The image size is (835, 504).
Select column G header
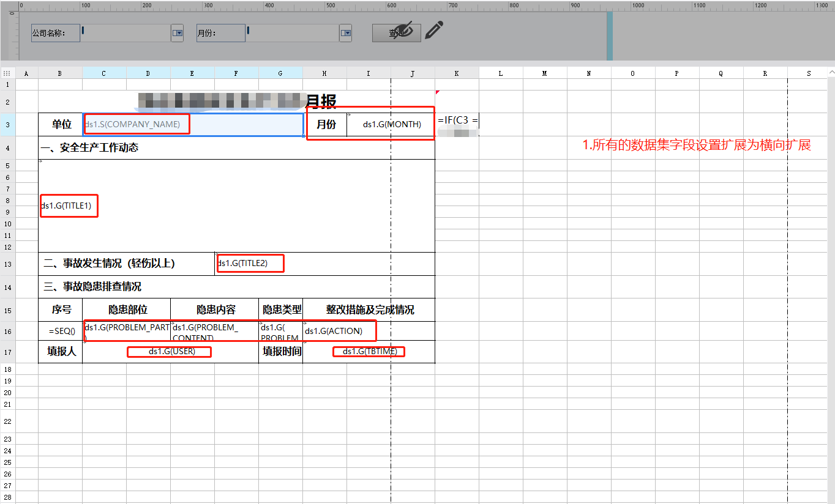[280, 73]
